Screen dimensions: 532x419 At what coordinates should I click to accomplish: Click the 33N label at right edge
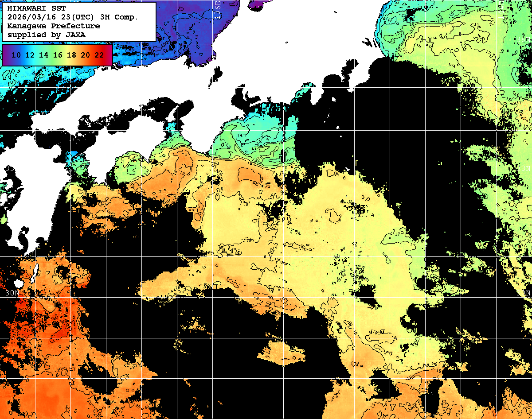(525, 169)
